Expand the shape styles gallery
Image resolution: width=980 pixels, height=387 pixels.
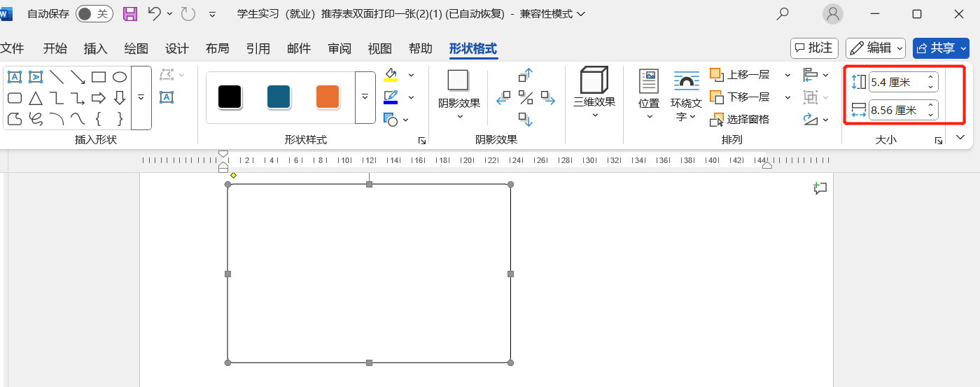(365, 97)
